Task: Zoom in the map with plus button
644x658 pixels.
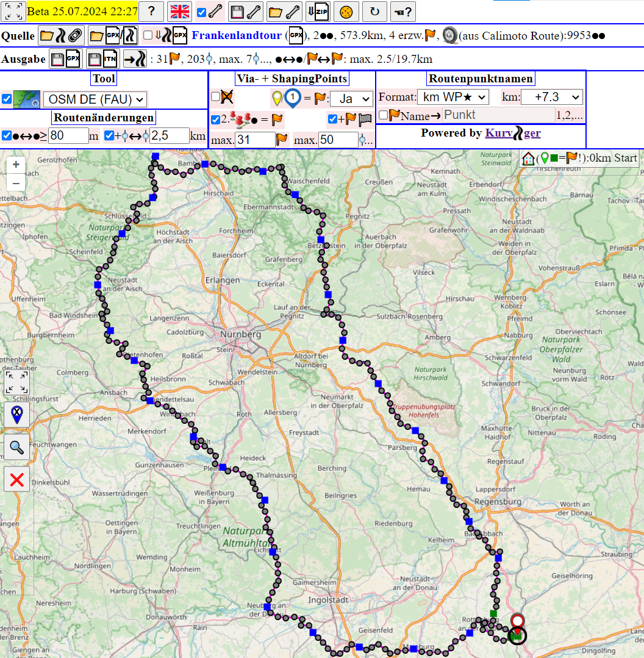Action: tap(16, 165)
